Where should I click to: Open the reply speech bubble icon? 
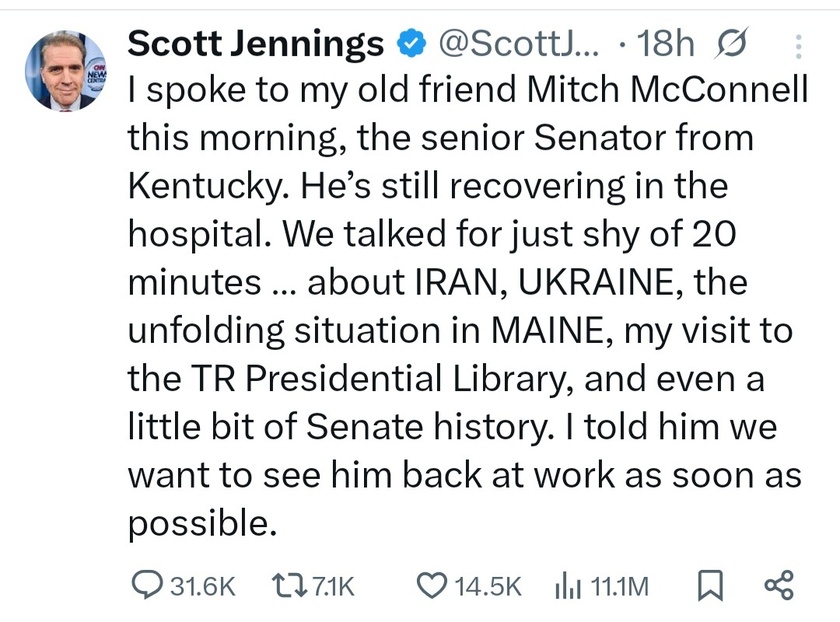pos(147,586)
